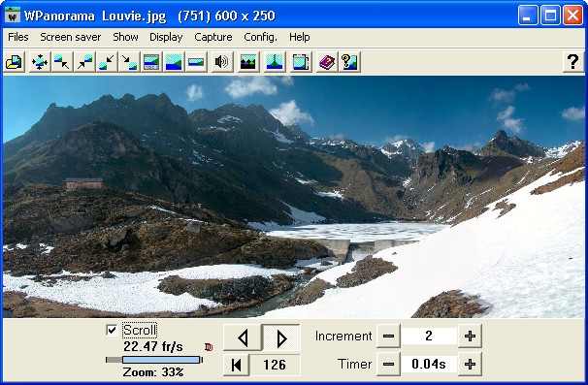Decrease Timer with its minus button
The width and height of the screenshot is (588, 385).
388,364
